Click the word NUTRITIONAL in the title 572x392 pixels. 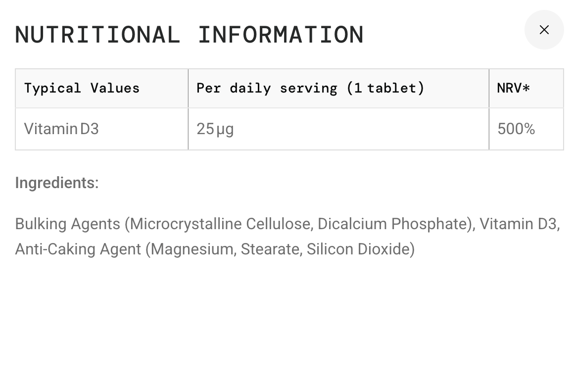(x=97, y=35)
